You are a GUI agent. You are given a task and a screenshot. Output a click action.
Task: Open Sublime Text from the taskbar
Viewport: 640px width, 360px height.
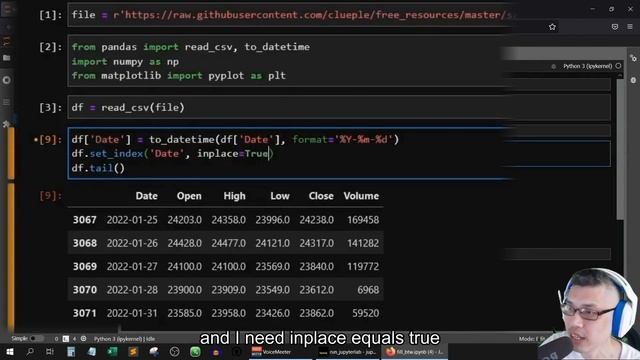coord(133,351)
